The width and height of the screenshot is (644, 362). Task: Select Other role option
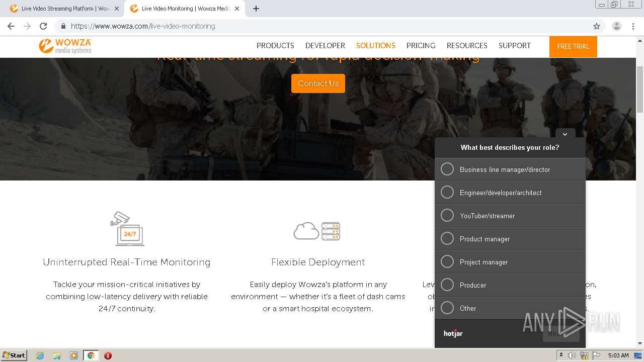(510, 308)
